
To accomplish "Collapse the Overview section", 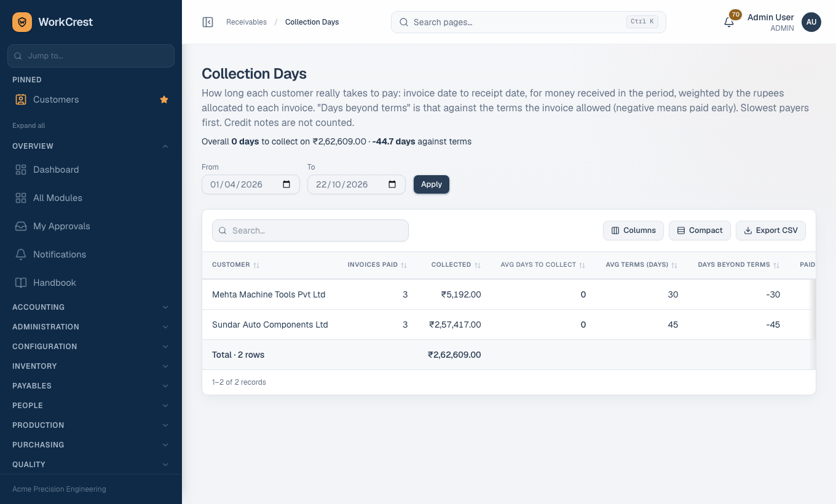I will 91,146.
